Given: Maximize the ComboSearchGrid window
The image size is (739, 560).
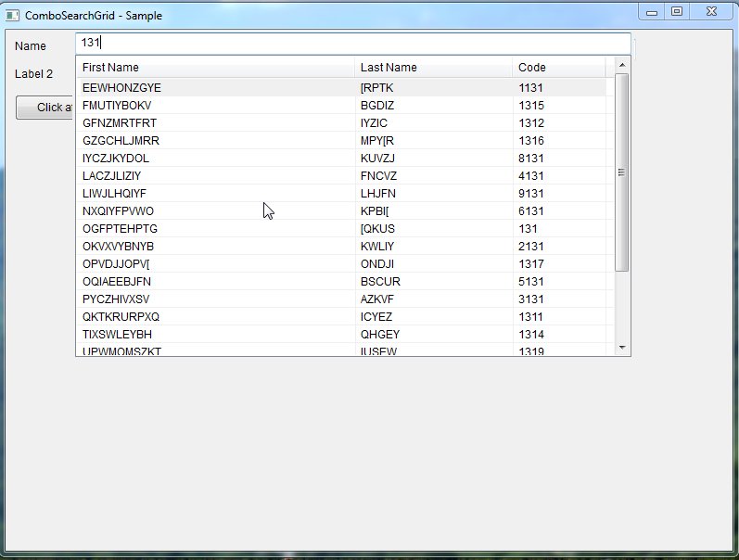Looking at the screenshot, I should pyautogui.click(x=677, y=12).
